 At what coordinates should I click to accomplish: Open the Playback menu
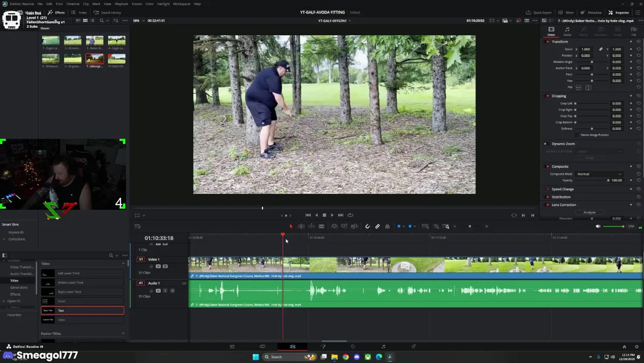(121, 4)
